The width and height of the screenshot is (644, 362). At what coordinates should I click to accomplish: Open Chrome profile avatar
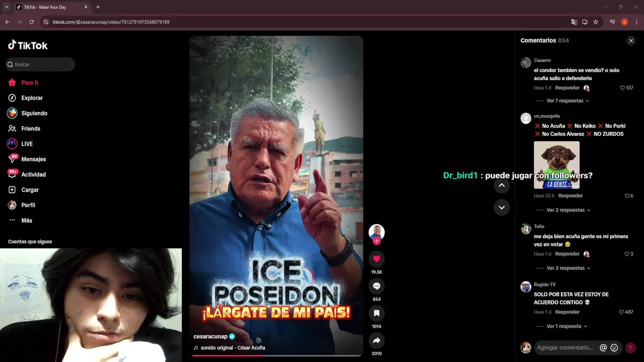pyautogui.click(x=624, y=22)
